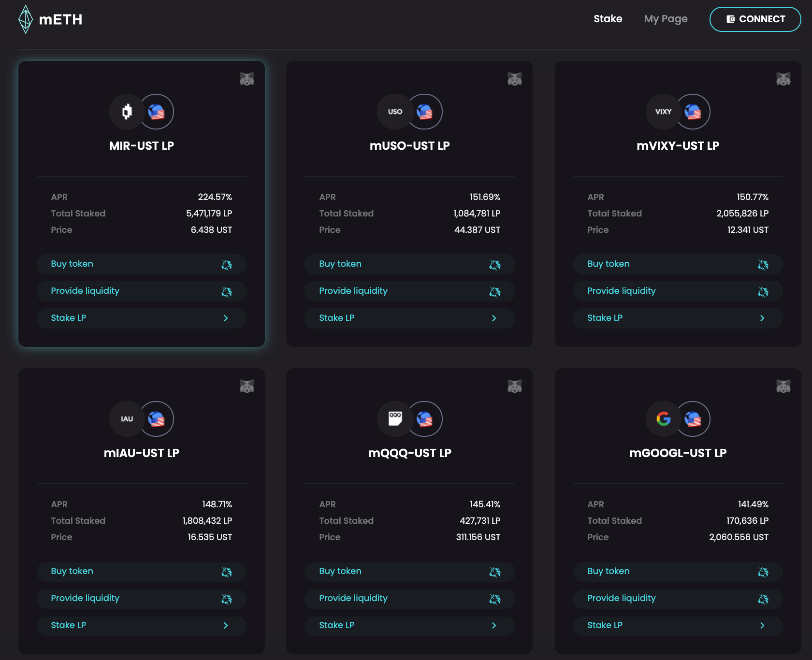Image resolution: width=812 pixels, height=660 pixels.
Task: Buy token for mIAU-UST LP
Action: pos(142,572)
